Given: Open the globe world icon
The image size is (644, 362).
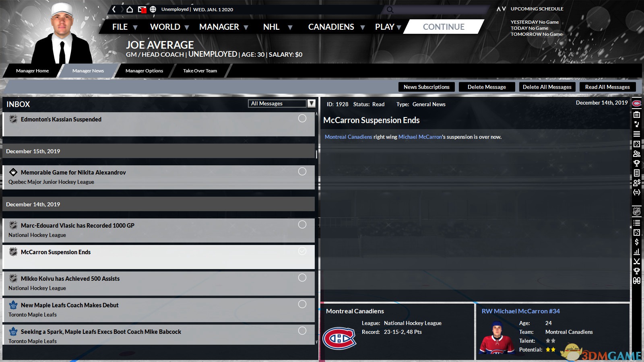Looking at the screenshot, I should pos(153,9).
